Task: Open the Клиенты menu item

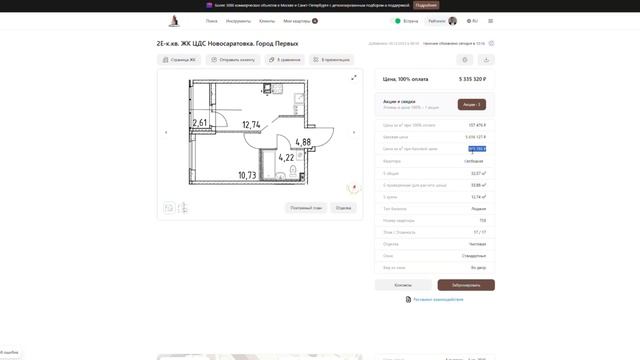Action: tap(267, 21)
